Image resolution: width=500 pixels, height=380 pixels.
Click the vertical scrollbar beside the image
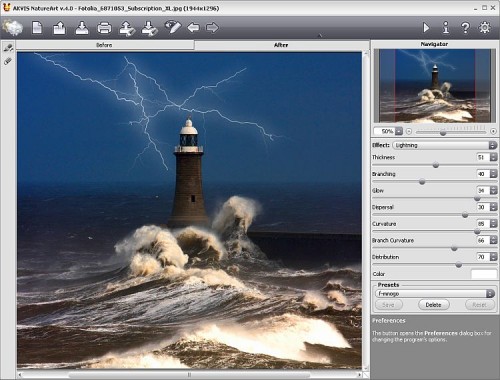pos(366,210)
